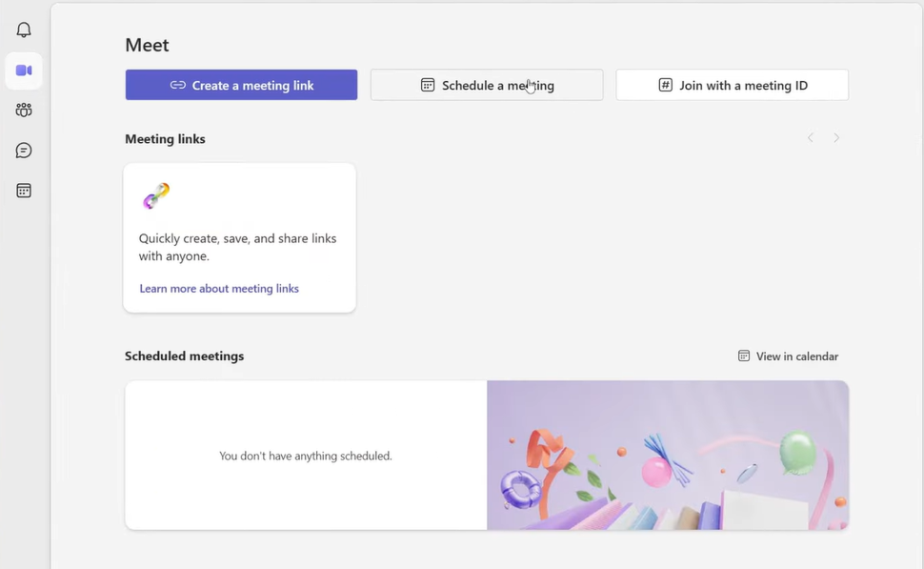Click the Schedule a meeting button
Screen dimensions: 924x569
[486, 85]
